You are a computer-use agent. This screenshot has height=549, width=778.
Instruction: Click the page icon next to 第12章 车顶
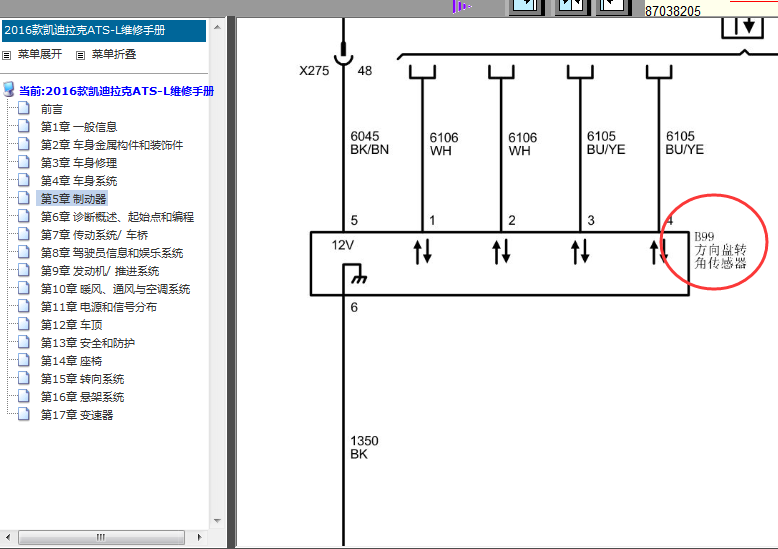24,324
